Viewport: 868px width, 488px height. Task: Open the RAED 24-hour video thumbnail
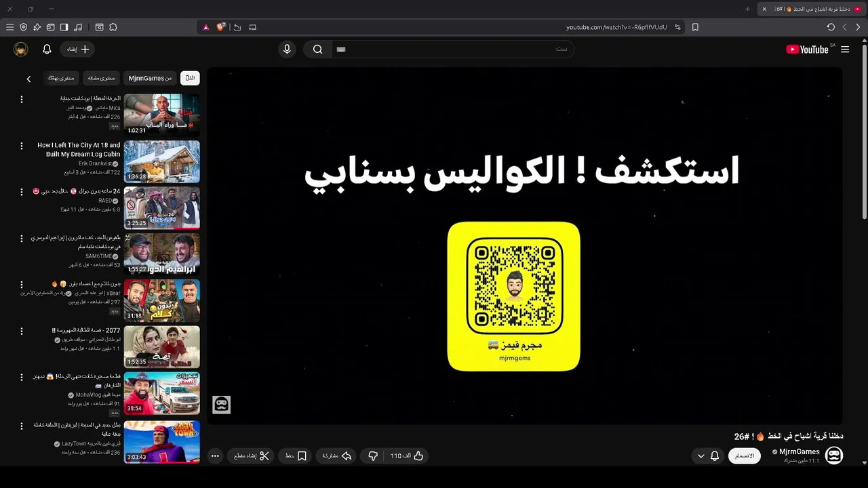(162, 208)
